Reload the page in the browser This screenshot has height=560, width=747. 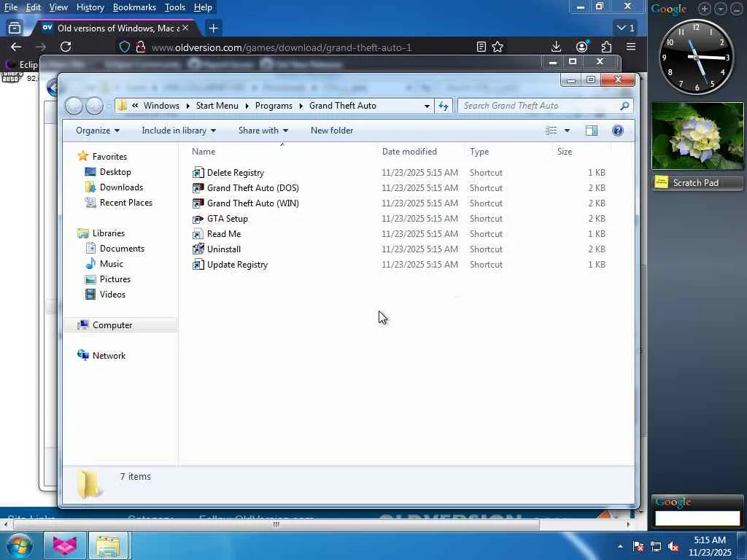point(66,47)
